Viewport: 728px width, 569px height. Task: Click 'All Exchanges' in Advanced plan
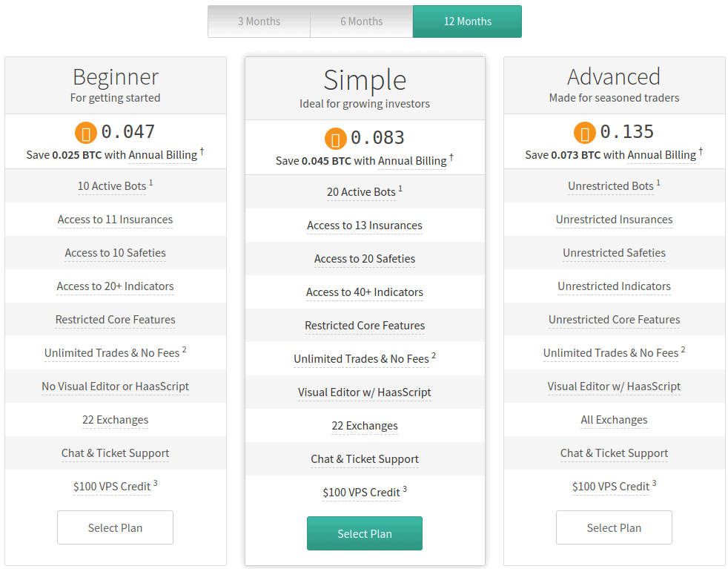(614, 421)
